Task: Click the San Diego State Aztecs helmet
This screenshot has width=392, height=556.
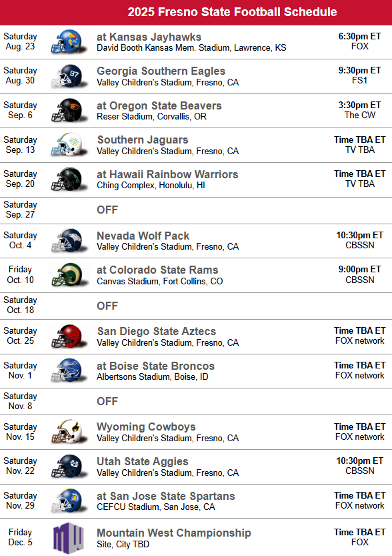Action: tap(69, 336)
